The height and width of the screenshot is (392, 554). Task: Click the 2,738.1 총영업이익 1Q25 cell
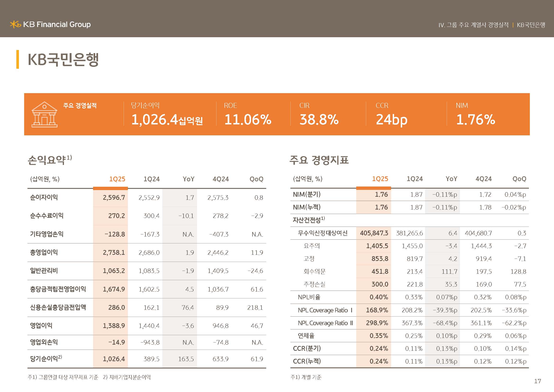pyautogui.click(x=114, y=252)
